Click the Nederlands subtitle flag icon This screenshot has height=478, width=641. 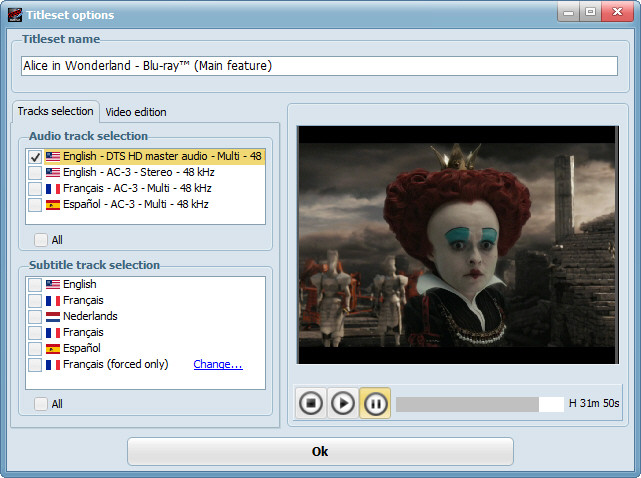pos(53,316)
